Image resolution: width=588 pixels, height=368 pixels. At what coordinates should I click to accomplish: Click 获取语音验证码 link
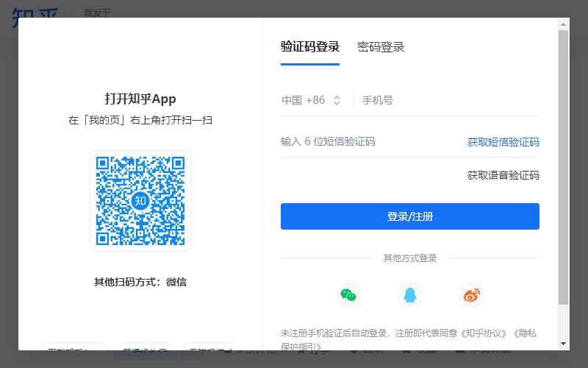coord(503,175)
